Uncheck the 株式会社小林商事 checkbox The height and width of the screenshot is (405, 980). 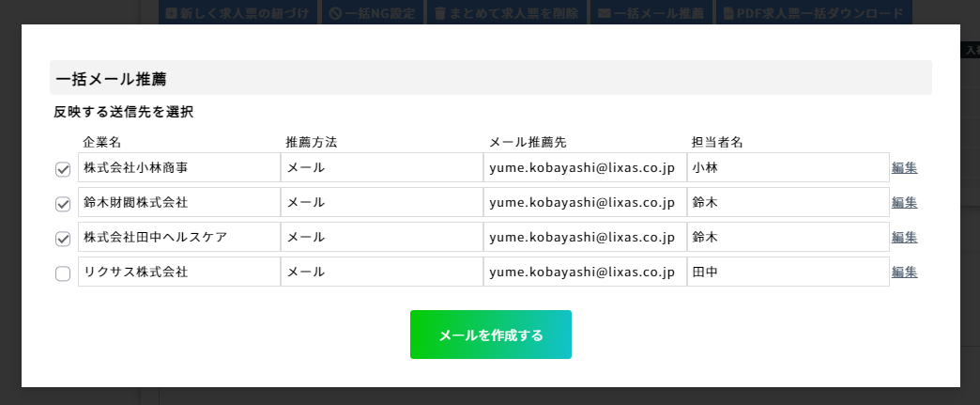point(63,169)
